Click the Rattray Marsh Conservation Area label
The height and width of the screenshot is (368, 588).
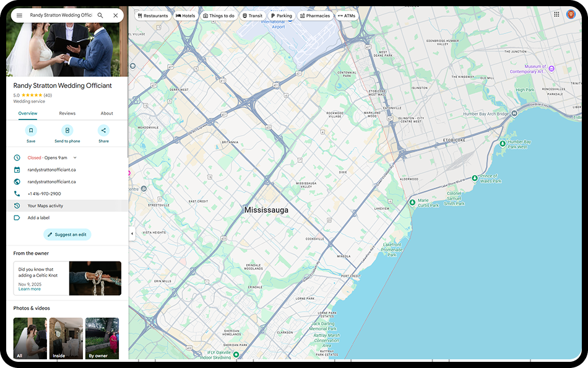tap(327, 340)
